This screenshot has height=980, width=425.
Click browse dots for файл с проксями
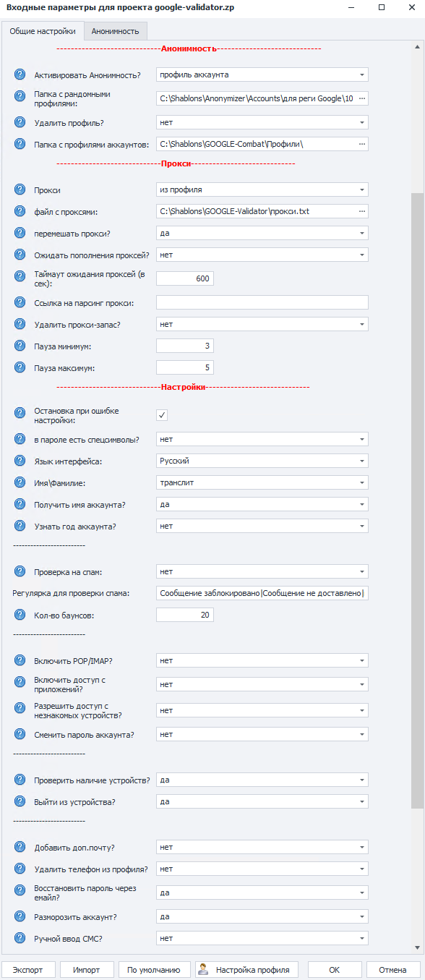click(x=362, y=211)
